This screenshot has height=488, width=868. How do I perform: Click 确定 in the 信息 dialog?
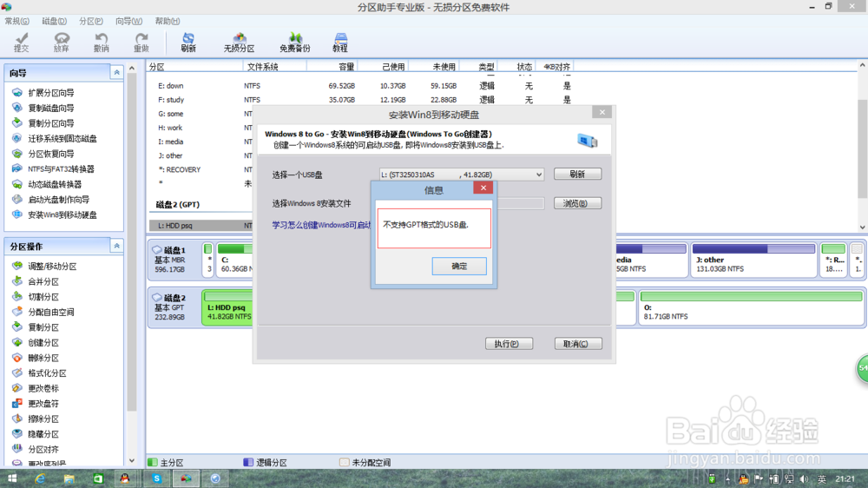tap(459, 266)
